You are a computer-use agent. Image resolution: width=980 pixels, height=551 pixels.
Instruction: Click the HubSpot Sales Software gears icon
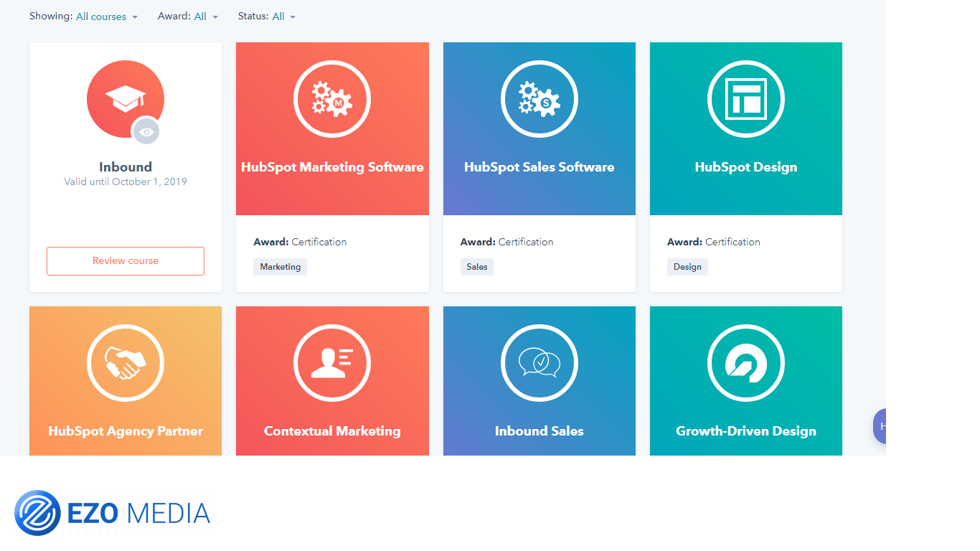coord(540,99)
